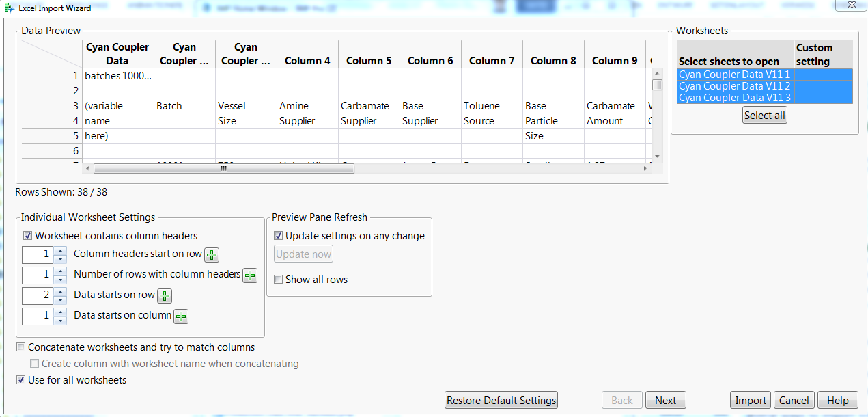Increase "Data starts on row" using up arrow
The height and width of the screenshot is (417, 868).
point(59,292)
